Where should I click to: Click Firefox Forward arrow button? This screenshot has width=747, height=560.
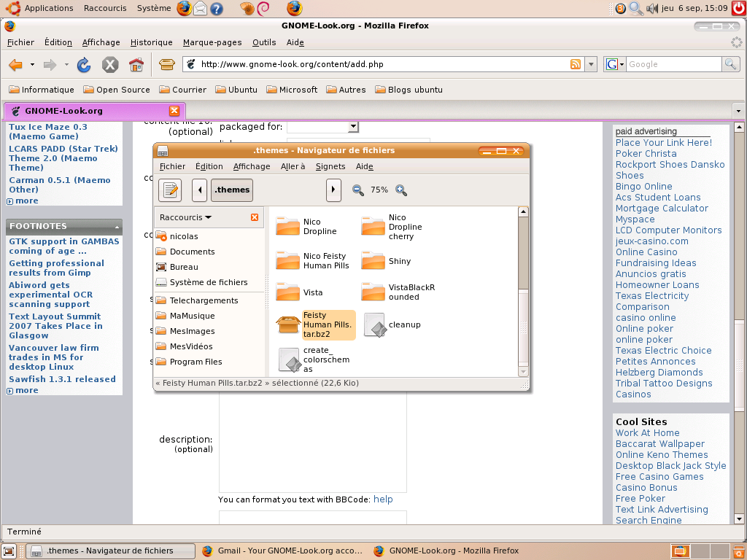tap(50, 64)
